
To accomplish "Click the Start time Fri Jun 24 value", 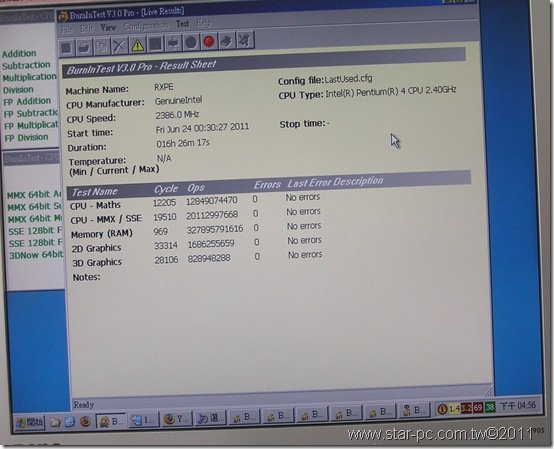I will pyautogui.click(x=202, y=128).
